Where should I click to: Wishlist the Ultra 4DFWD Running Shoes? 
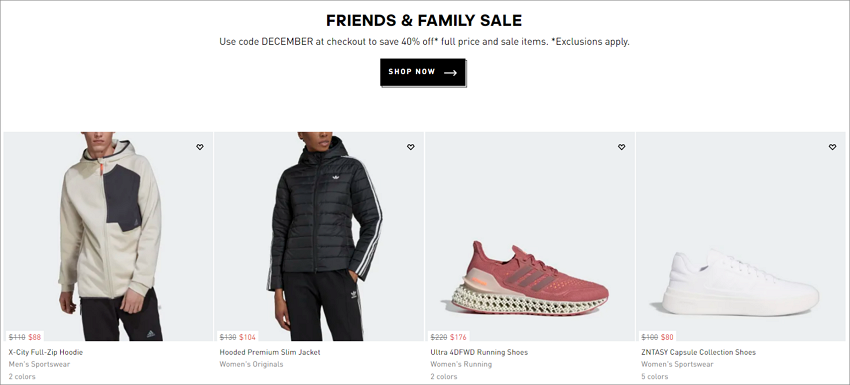621,147
